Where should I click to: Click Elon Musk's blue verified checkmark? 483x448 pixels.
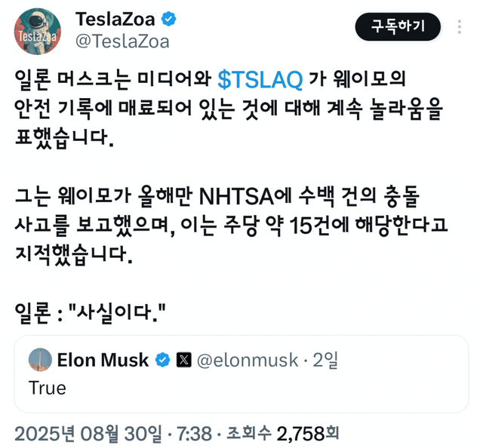pyautogui.click(x=162, y=360)
